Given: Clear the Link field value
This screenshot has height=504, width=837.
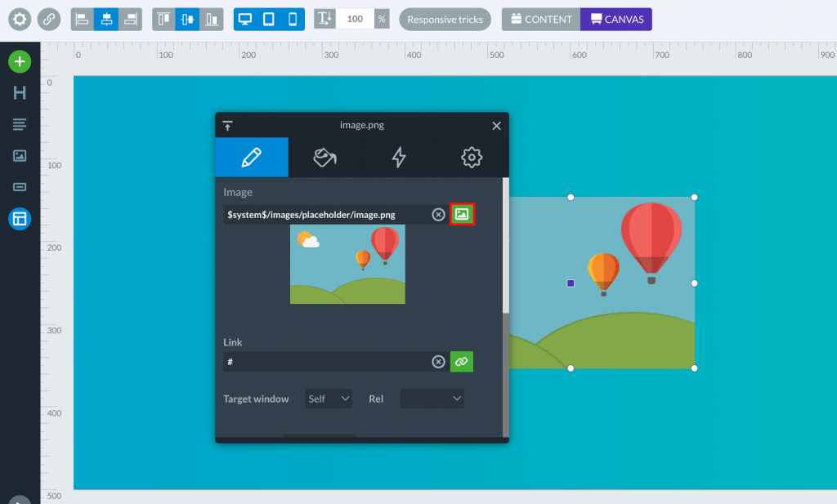Looking at the screenshot, I should coord(438,362).
